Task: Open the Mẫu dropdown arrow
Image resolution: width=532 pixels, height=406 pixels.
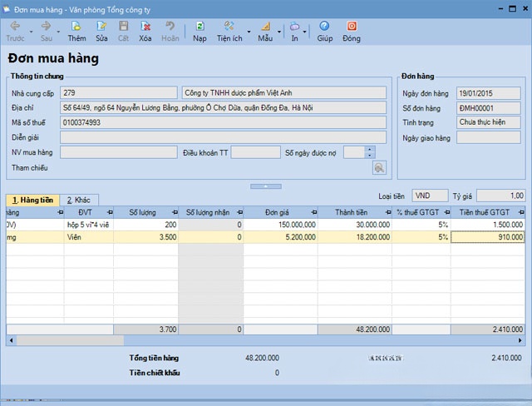Action: point(279,32)
